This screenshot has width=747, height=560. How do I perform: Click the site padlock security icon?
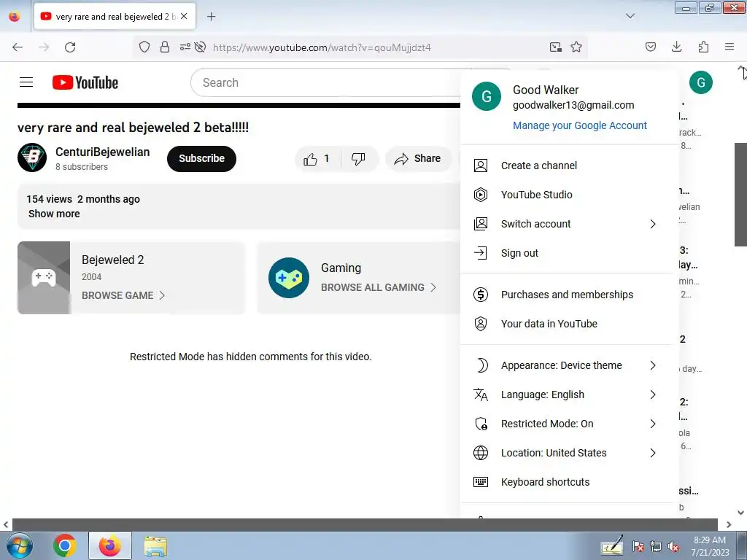tap(165, 47)
